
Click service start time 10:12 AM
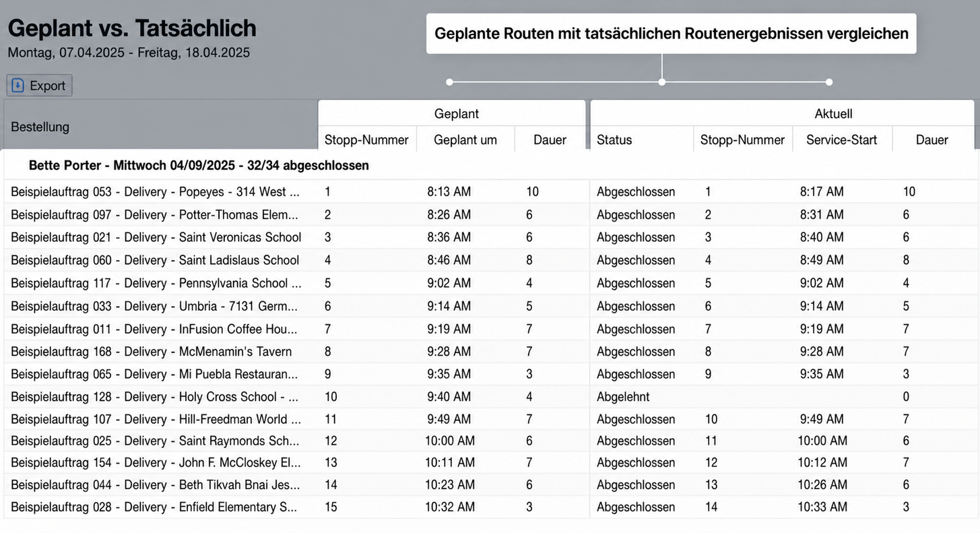822,462
